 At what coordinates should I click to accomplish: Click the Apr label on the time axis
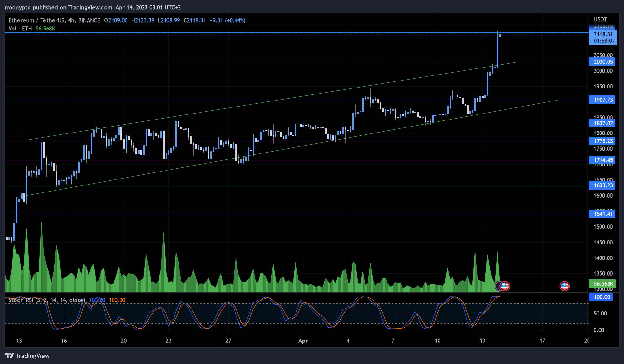pos(303,341)
